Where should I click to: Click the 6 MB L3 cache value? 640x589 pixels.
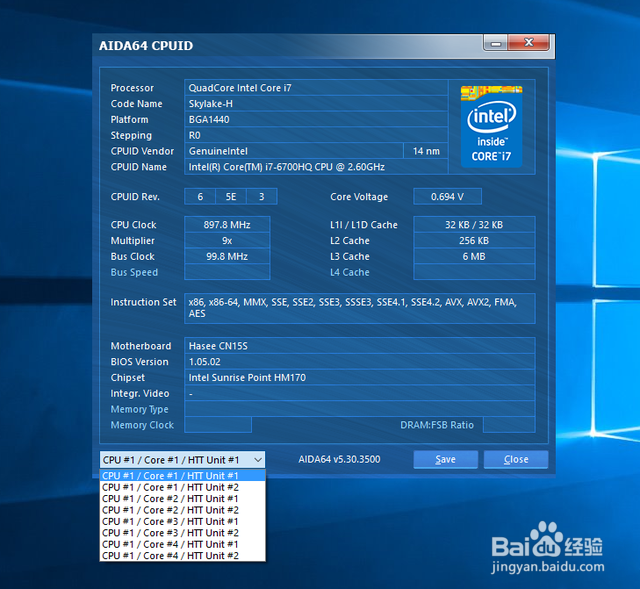[474, 256]
